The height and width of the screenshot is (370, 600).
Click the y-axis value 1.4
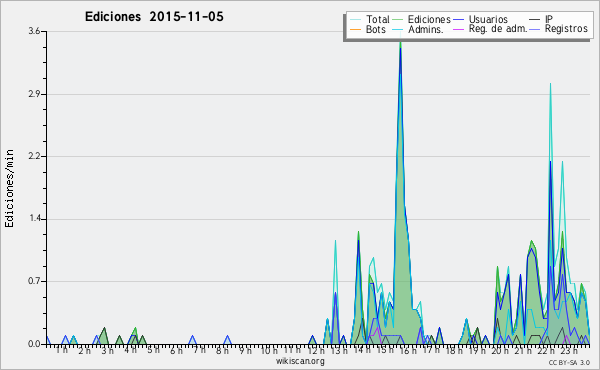pyautogui.click(x=34, y=219)
